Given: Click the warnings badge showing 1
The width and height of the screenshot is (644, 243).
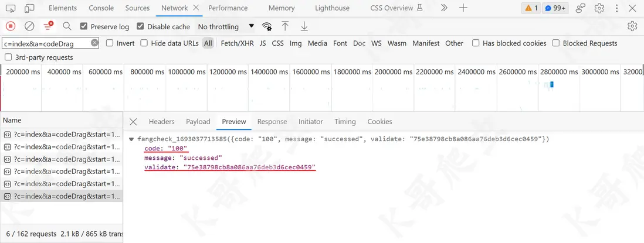Looking at the screenshot, I should click(x=531, y=8).
